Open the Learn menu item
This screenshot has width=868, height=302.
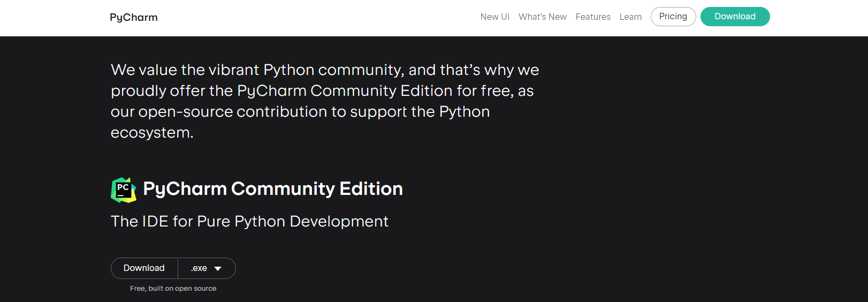coord(630,17)
